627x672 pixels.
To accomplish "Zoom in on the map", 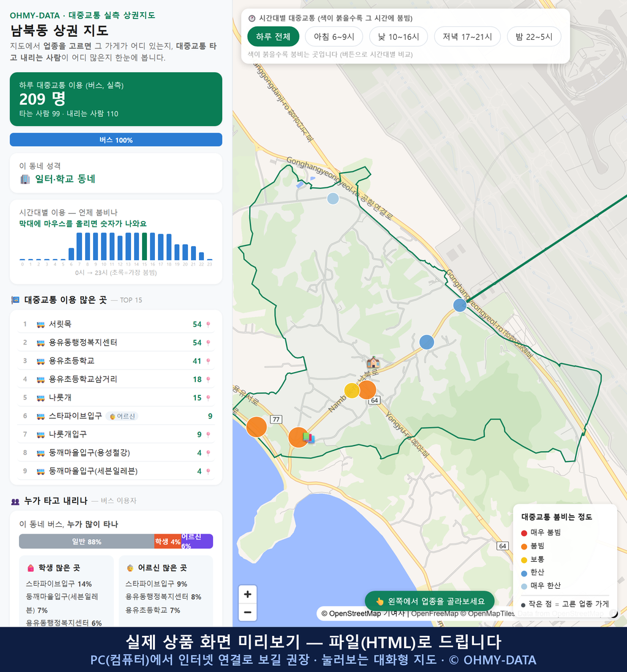I will click(247, 594).
